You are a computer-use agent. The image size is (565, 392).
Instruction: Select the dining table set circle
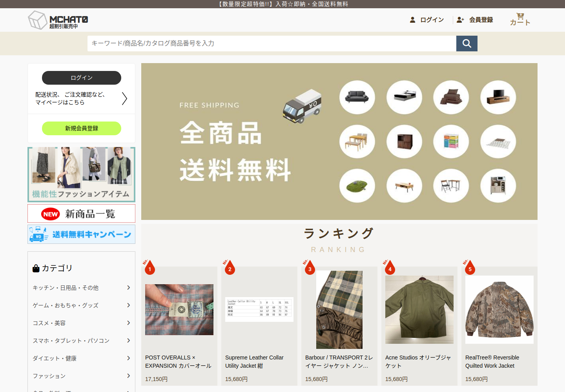tap(357, 142)
